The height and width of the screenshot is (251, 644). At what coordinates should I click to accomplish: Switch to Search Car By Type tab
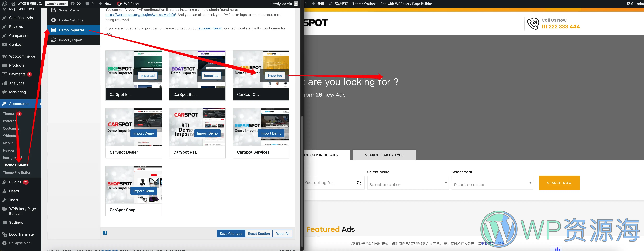tap(384, 155)
